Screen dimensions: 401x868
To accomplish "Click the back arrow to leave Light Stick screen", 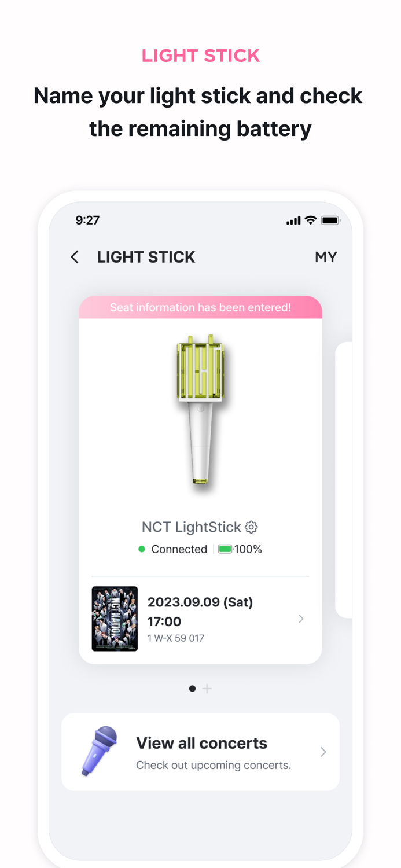I will (x=75, y=257).
